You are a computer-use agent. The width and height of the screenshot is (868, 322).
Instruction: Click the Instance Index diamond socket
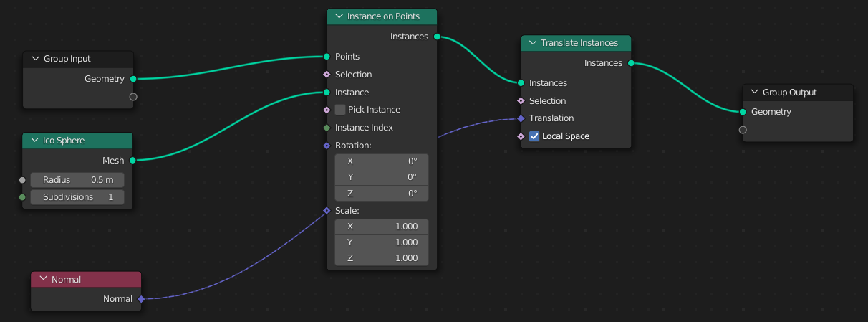point(327,128)
